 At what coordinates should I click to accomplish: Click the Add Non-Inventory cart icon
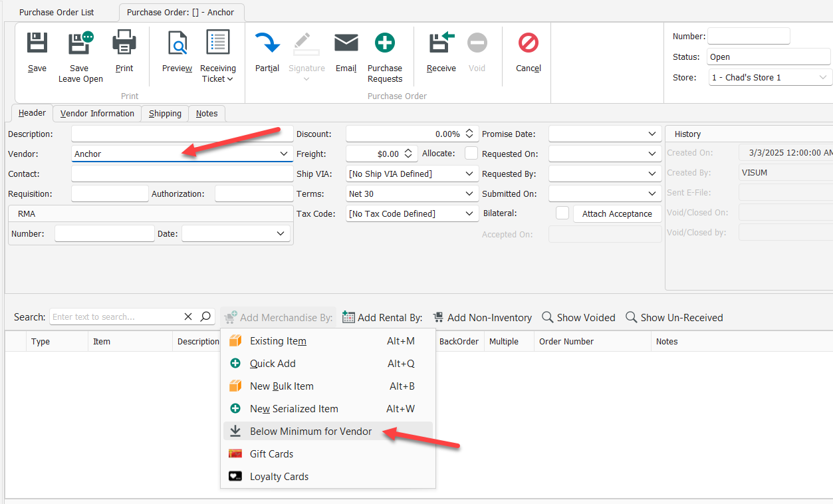tap(438, 317)
